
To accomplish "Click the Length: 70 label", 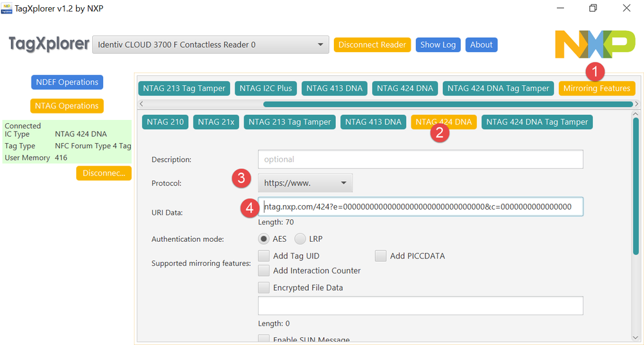I will point(276,222).
